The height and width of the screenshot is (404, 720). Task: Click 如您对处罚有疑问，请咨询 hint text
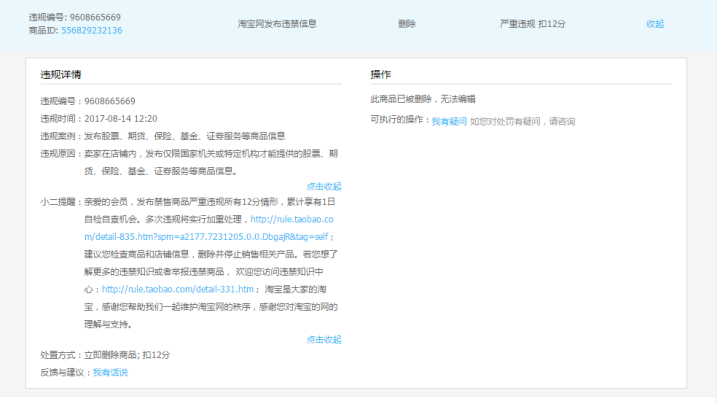[x=522, y=121]
